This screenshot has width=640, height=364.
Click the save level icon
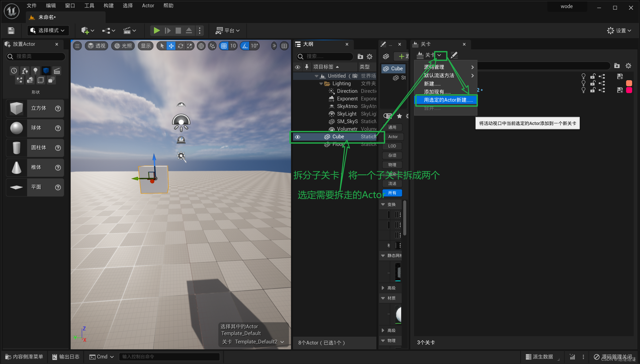[x=11, y=31]
